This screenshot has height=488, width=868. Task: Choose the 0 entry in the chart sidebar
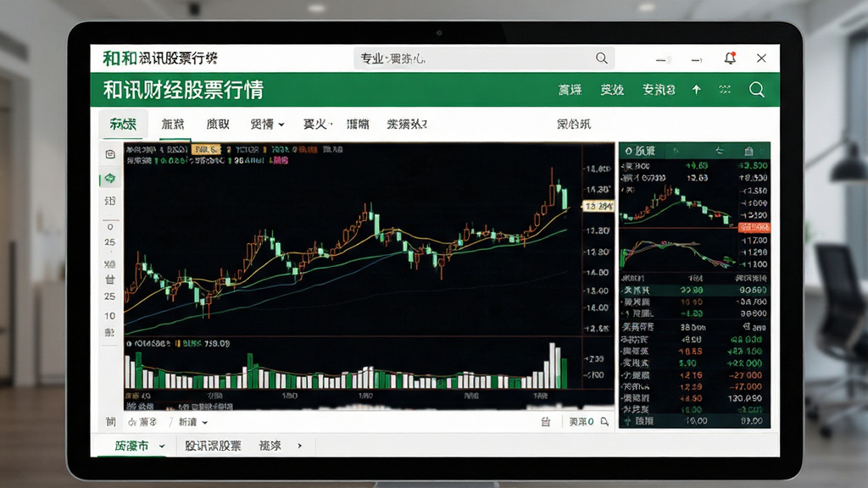pos(110,227)
